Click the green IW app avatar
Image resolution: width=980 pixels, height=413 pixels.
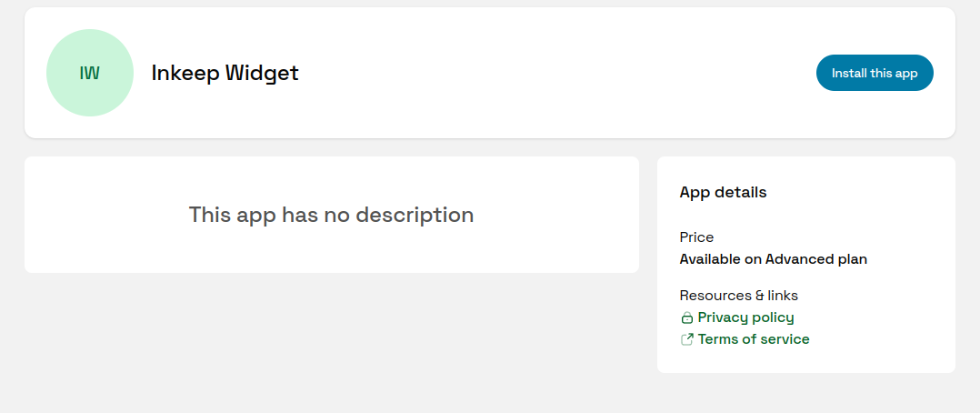point(90,73)
